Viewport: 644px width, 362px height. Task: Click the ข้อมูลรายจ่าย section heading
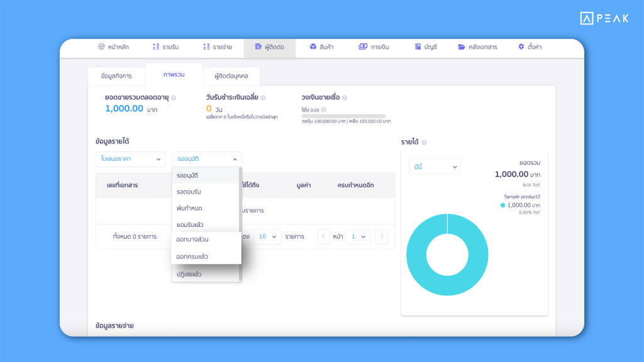(114, 326)
